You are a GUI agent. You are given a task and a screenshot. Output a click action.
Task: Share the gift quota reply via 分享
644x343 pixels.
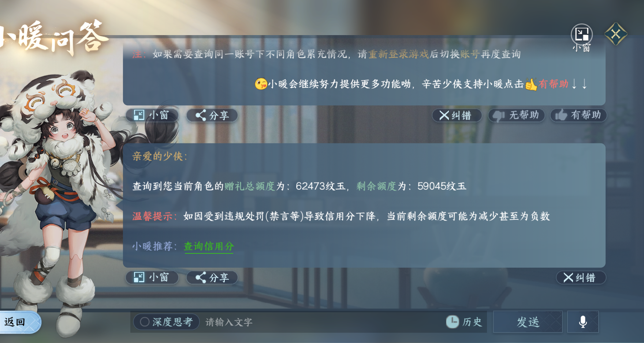click(x=212, y=278)
